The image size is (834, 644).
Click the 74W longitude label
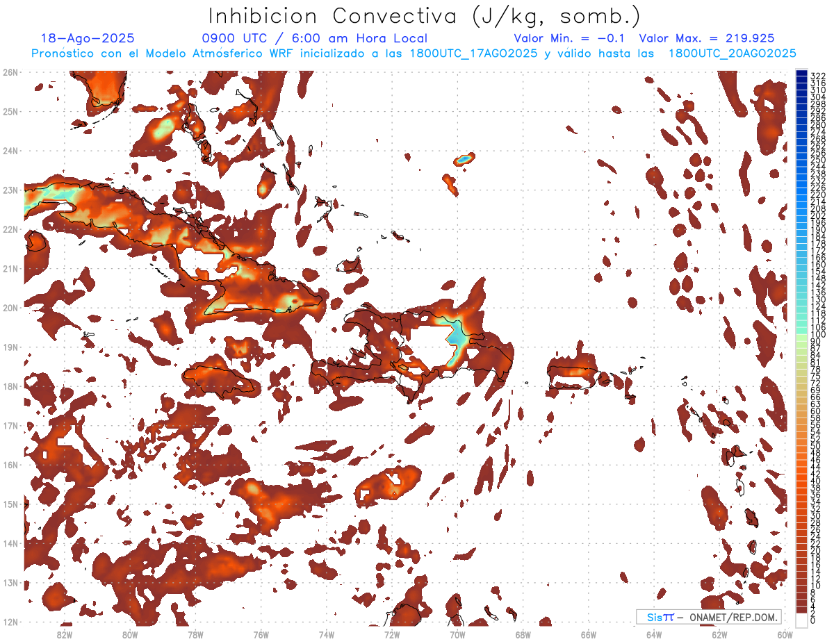tap(327, 634)
